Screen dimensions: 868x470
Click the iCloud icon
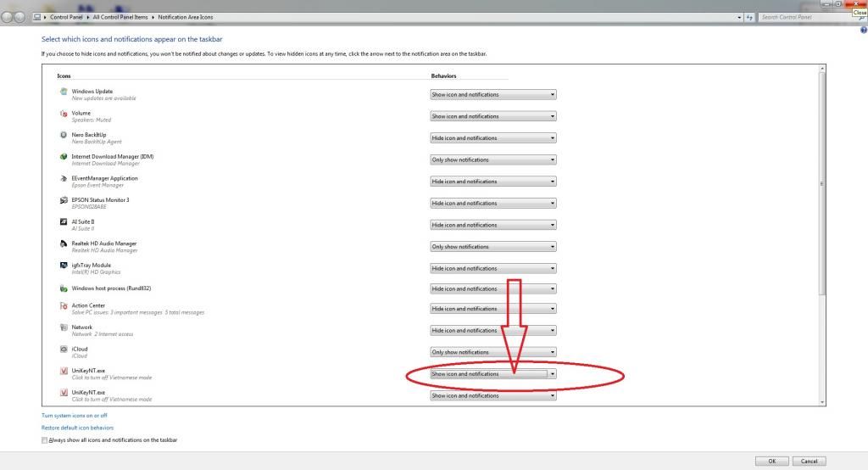[64, 350]
